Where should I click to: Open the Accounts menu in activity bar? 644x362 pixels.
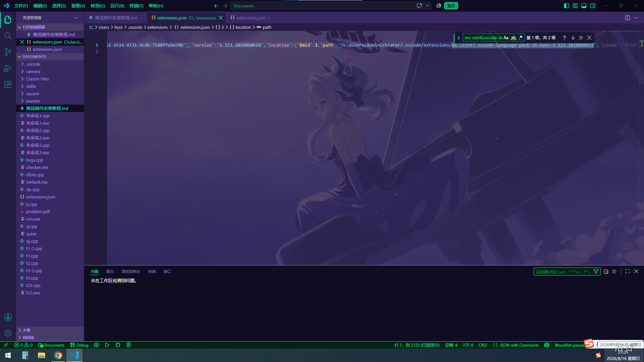tap(8, 317)
